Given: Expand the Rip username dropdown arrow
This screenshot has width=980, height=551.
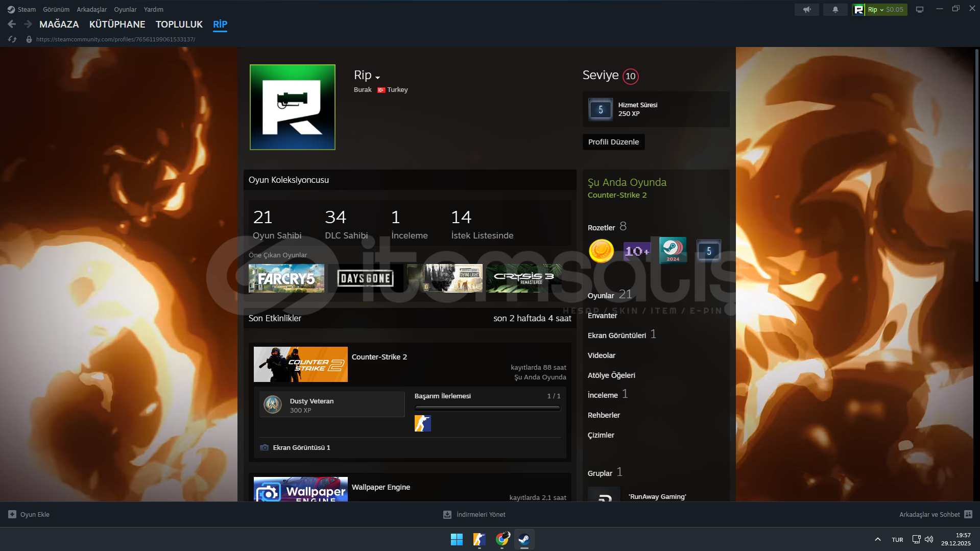Looking at the screenshot, I should click(x=378, y=78).
